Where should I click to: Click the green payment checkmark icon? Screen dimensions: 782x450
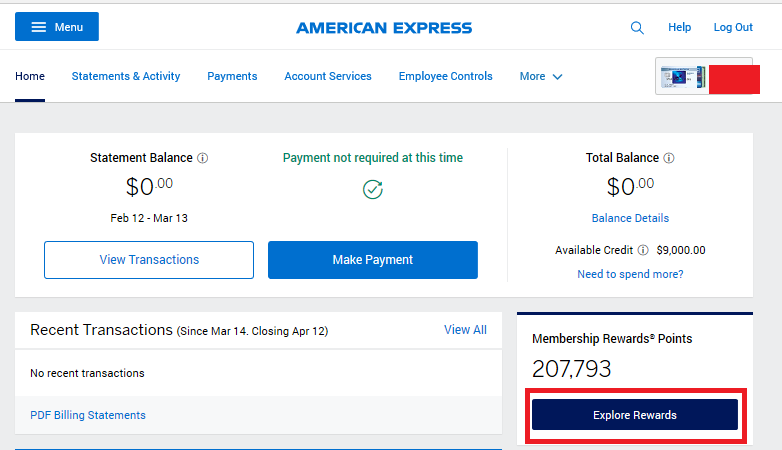point(373,190)
